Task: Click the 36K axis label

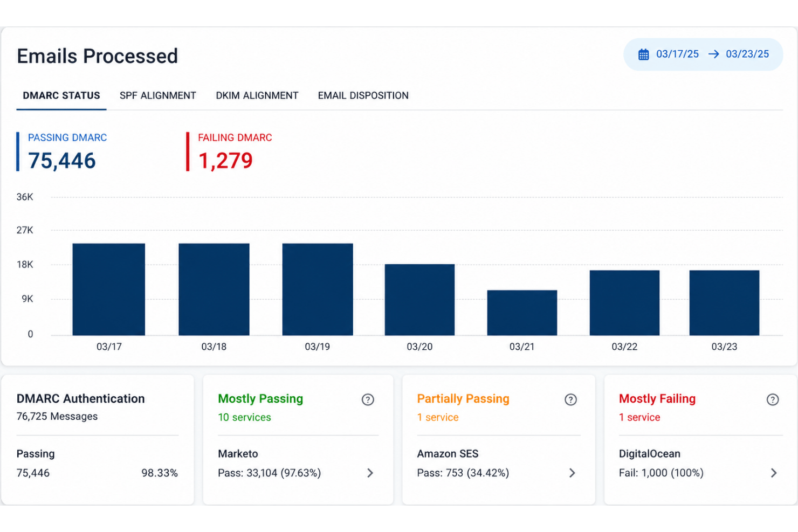Action: [x=25, y=197]
